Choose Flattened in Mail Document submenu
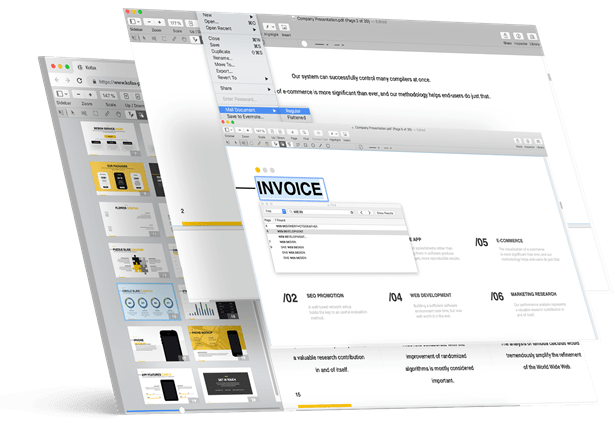This screenshot has height=426, width=615. tap(295, 116)
